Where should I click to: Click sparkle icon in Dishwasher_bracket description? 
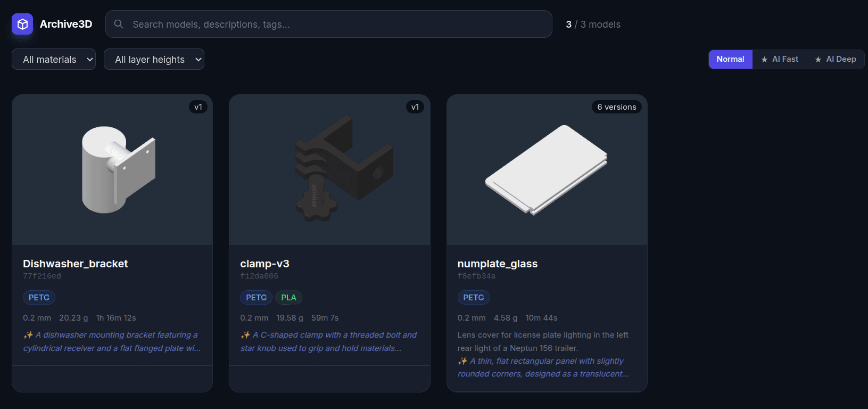[28, 335]
